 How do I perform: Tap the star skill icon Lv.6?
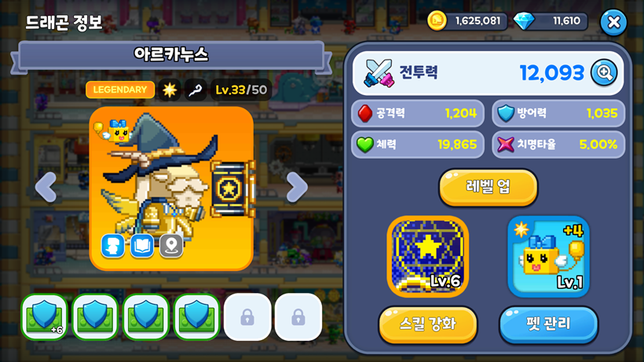point(428,257)
